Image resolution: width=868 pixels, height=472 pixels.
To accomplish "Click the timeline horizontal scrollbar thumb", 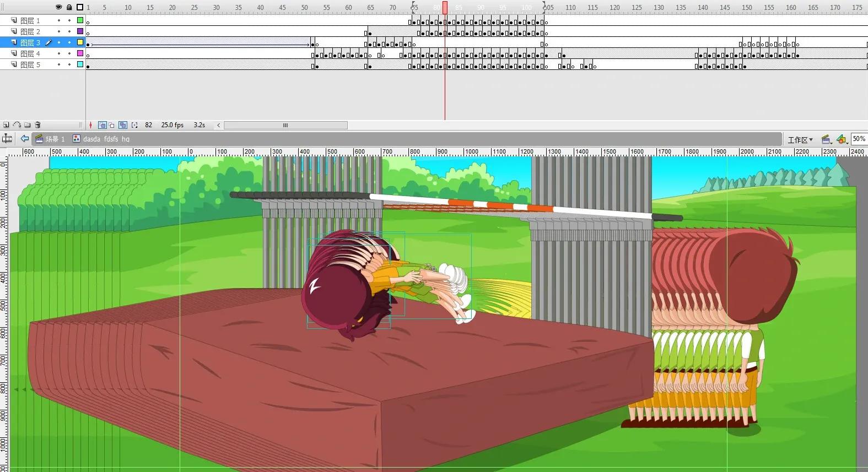I will (285, 125).
